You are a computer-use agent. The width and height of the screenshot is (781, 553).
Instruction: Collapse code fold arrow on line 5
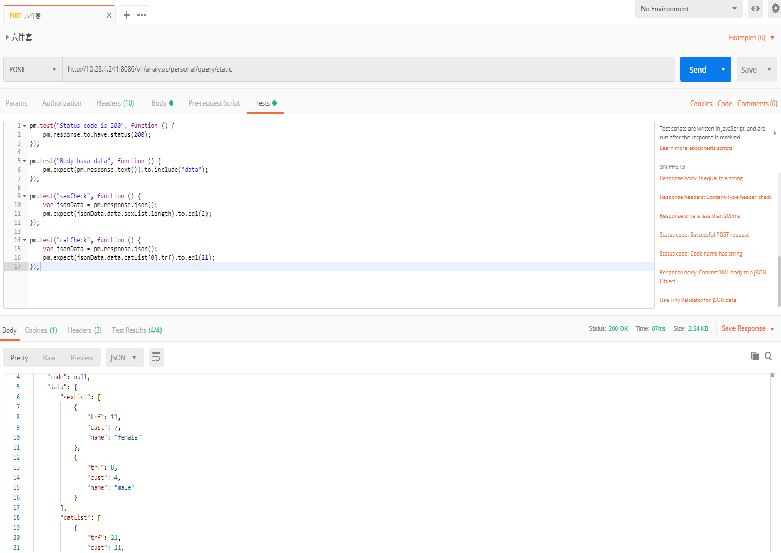[24, 161]
